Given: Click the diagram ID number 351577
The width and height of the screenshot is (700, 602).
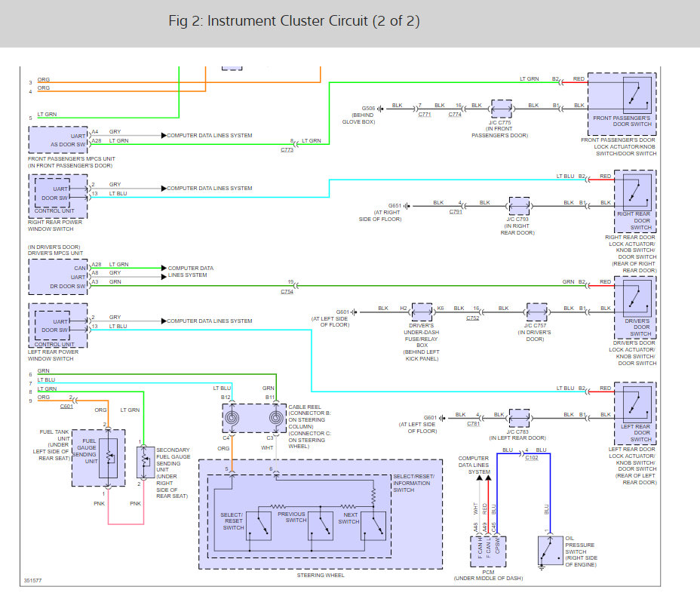Looking at the screenshot, I should (32, 581).
